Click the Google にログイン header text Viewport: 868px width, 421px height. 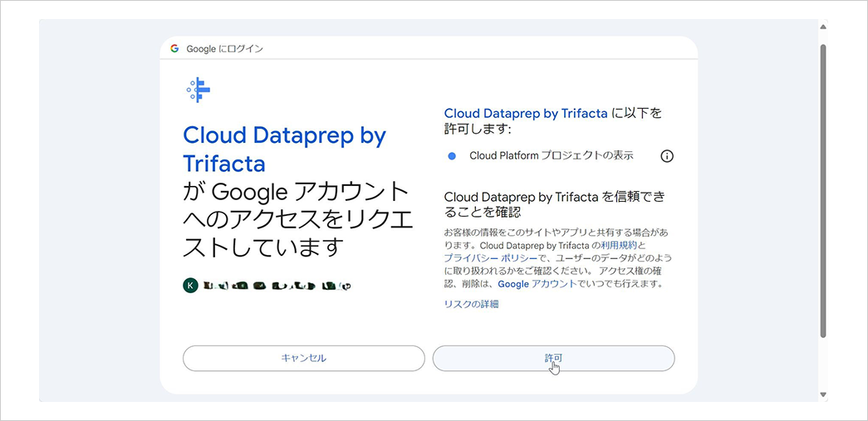point(225,49)
